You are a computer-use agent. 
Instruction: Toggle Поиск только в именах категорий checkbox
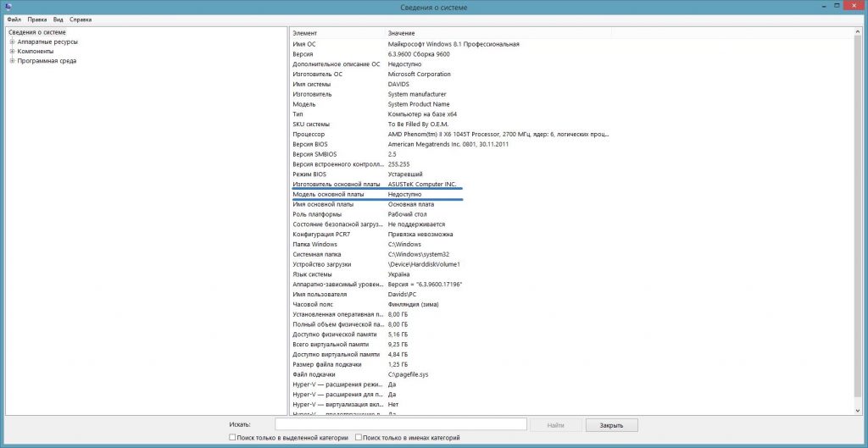(x=359, y=438)
